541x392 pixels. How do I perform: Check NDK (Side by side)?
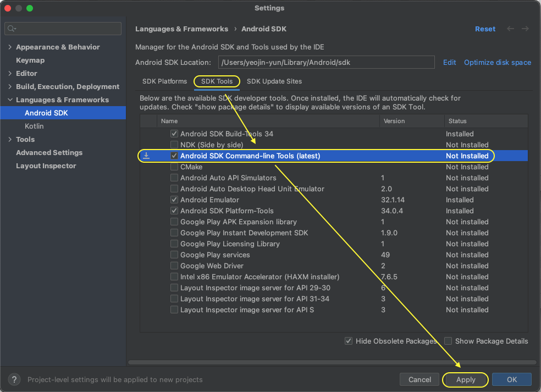tap(174, 145)
